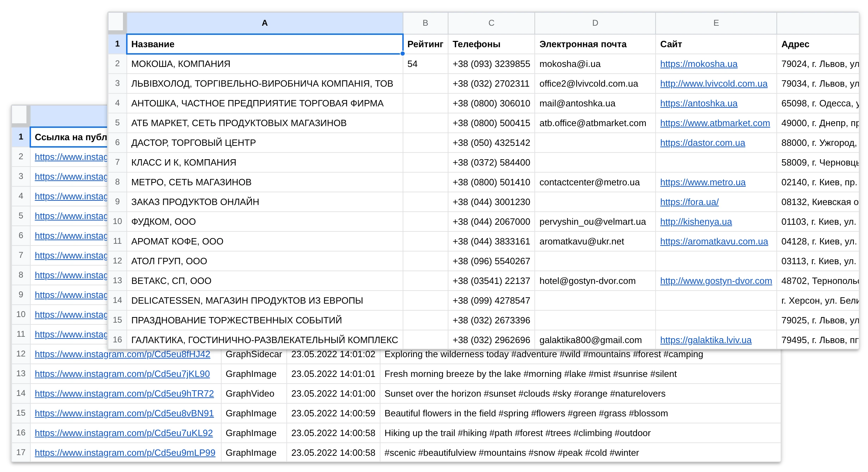Select the Название header cell
Viewport: 868px width, 472px height.
[265, 44]
